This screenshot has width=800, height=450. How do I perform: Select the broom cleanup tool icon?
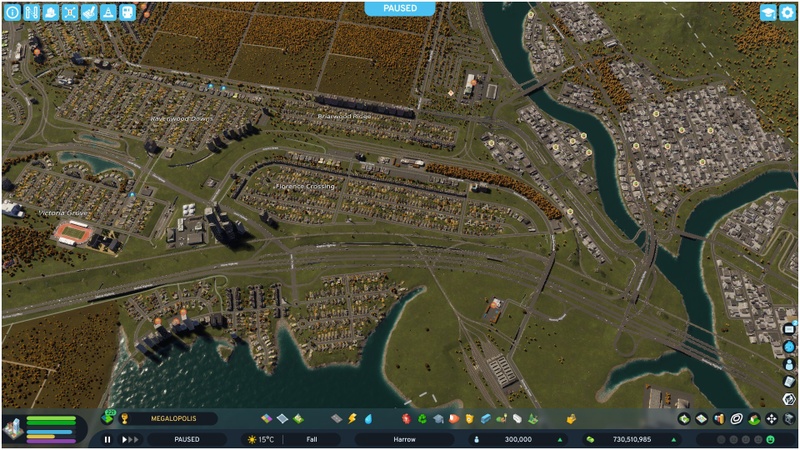[89, 12]
